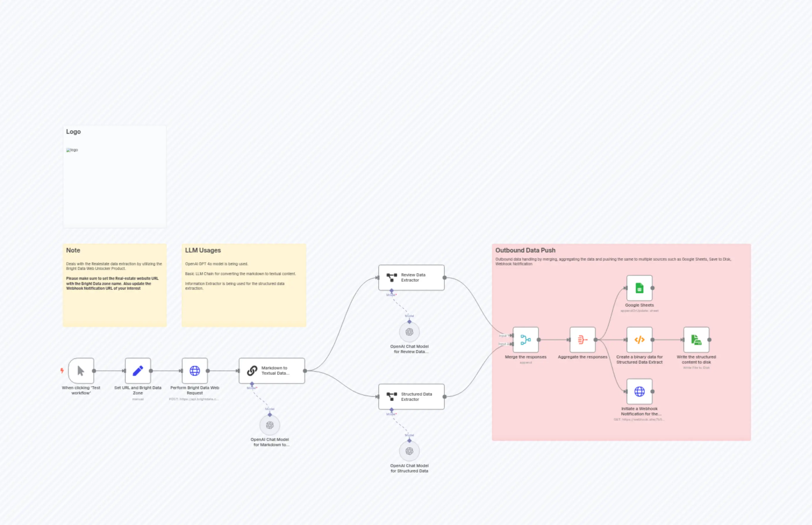Screen dimensions: 812x525
Task: Open Initiate a Webhook Notification globe node
Action: [x=639, y=391]
